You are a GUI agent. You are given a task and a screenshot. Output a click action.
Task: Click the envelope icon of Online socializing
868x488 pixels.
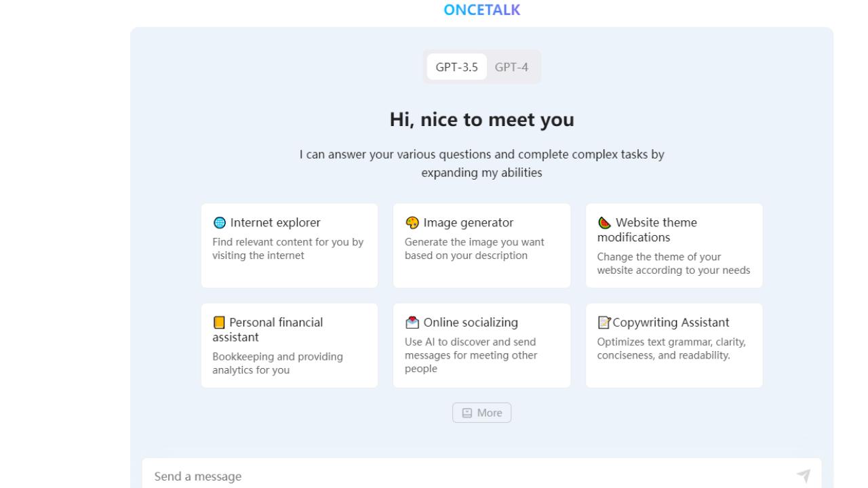412,323
